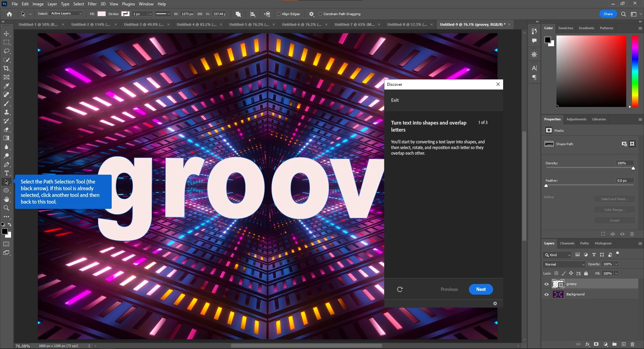Select the Lasso tool
This screenshot has width=644, height=349.
click(6, 51)
